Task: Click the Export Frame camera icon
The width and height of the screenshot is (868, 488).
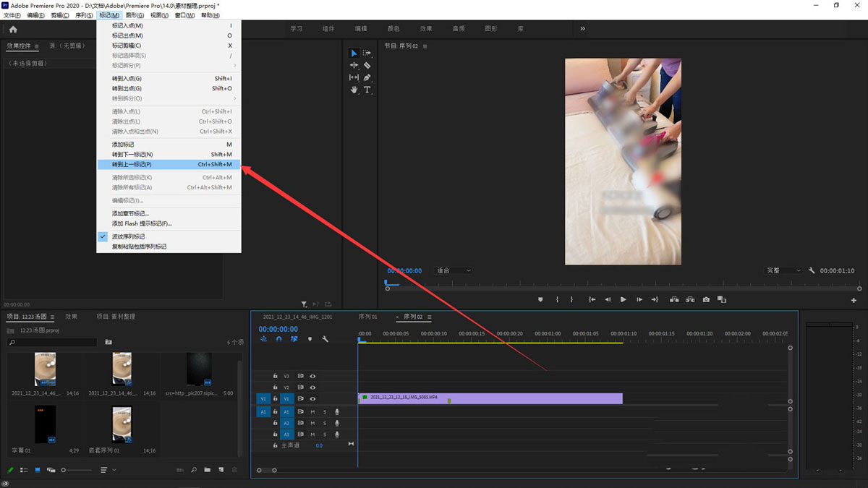Action: click(706, 299)
